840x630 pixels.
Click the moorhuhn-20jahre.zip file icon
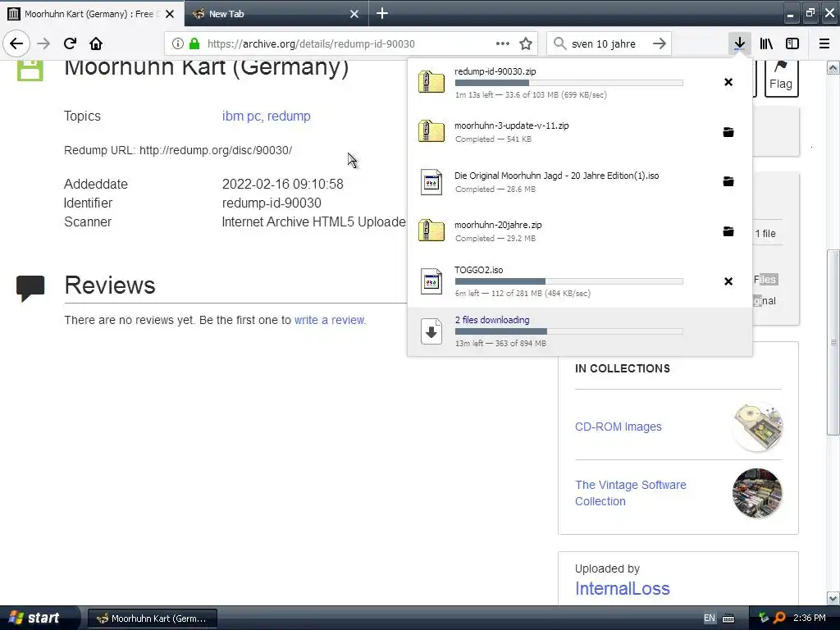pos(431,231)
